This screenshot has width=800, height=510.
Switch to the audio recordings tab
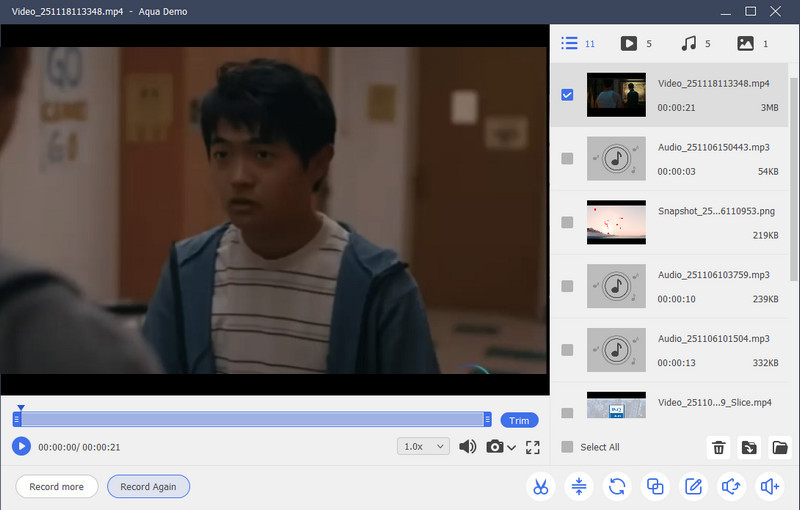[695, 43]
